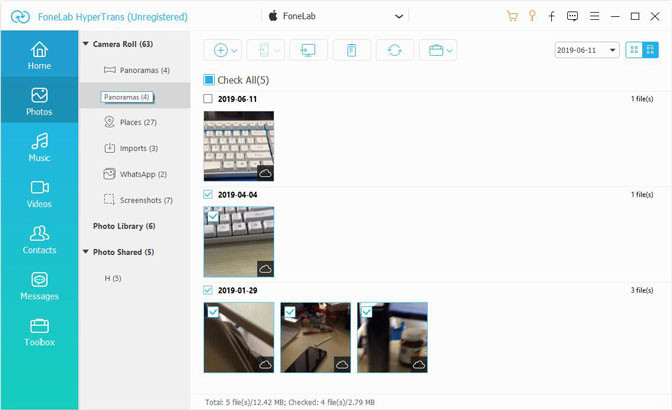Open the Music section
Screen dimensions: 672x410
click(x=39, y=147)
